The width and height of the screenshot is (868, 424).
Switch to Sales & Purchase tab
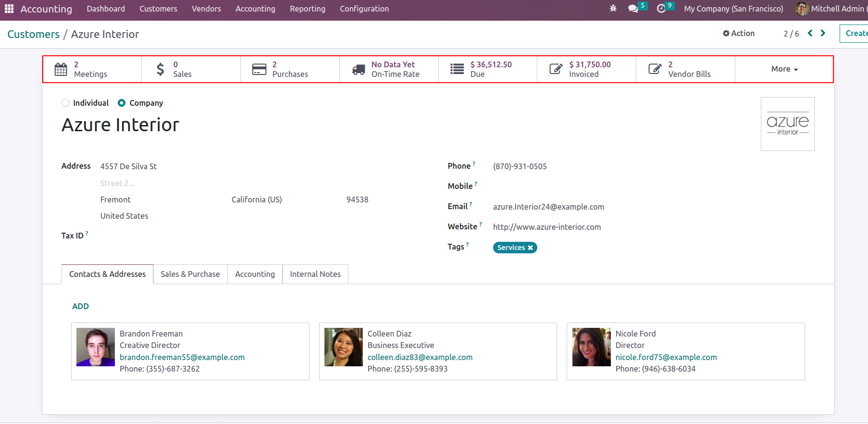click(190, 274)
